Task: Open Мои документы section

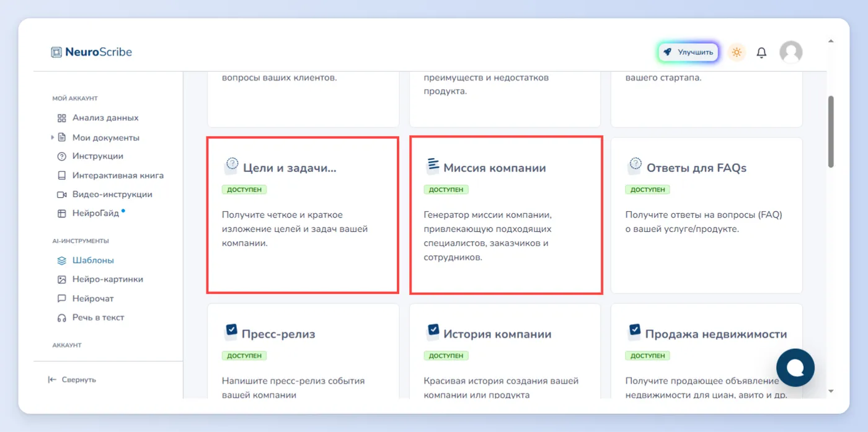Action: point(106,138)
